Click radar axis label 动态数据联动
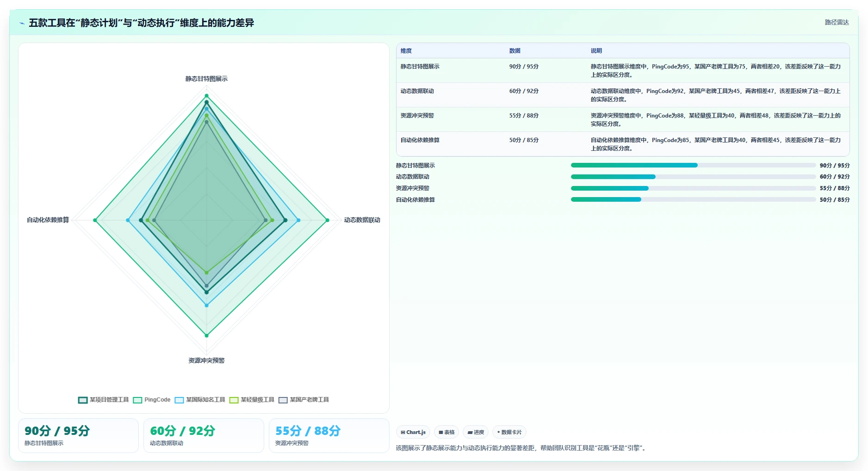Screen dimensions: 868x471 click(362, 220)
